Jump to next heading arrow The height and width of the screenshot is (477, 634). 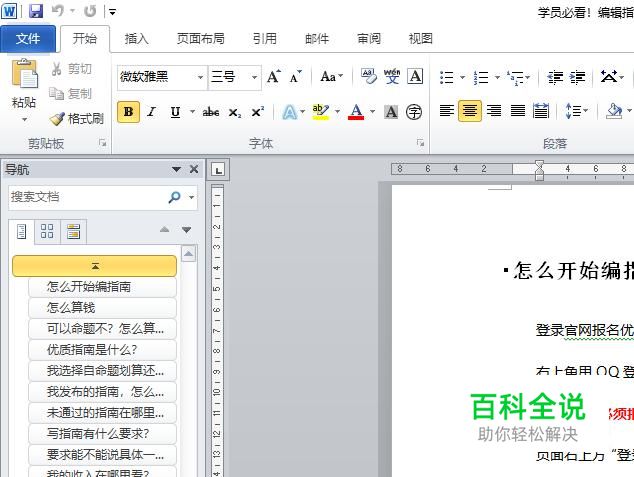186,230
